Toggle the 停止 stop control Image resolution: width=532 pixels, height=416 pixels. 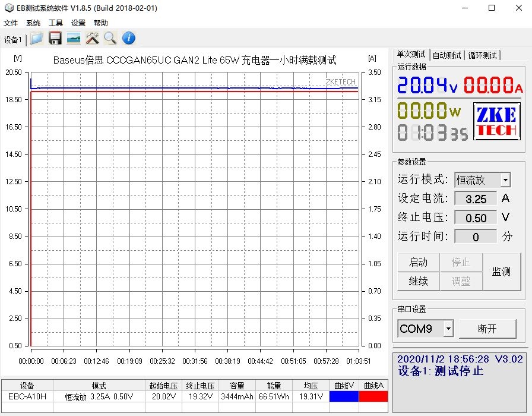[460, 262]
